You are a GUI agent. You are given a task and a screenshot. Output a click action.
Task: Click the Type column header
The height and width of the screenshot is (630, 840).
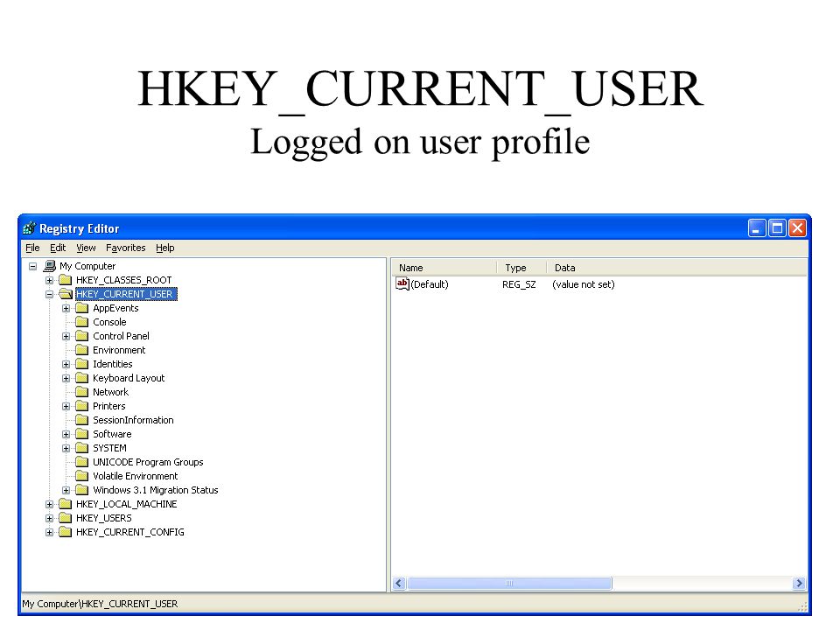tap(521, 268)
